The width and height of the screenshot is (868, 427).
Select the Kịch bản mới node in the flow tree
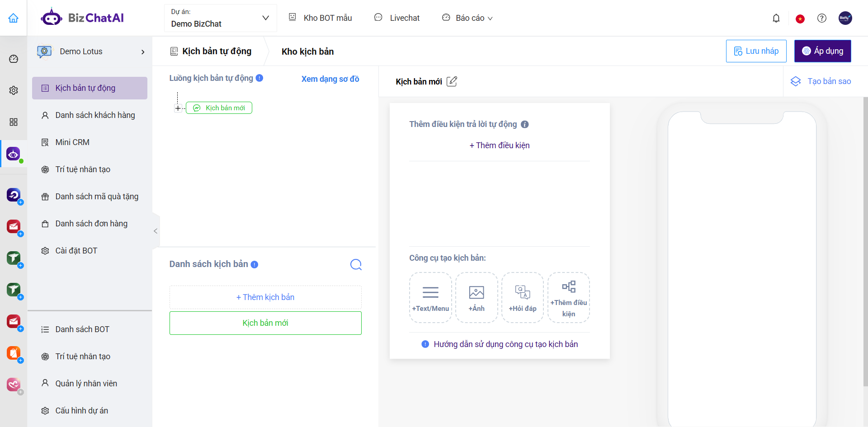pos(219,108)
